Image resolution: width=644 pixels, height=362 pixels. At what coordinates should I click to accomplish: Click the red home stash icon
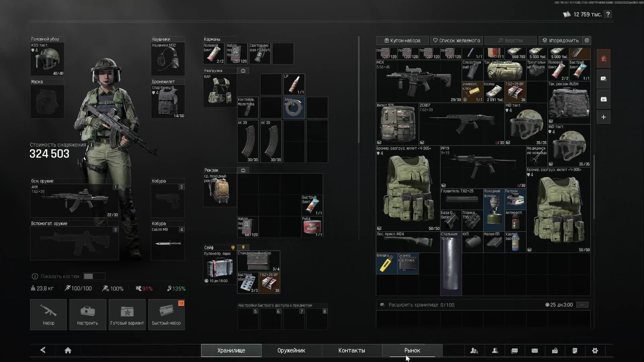coord(603,59)
